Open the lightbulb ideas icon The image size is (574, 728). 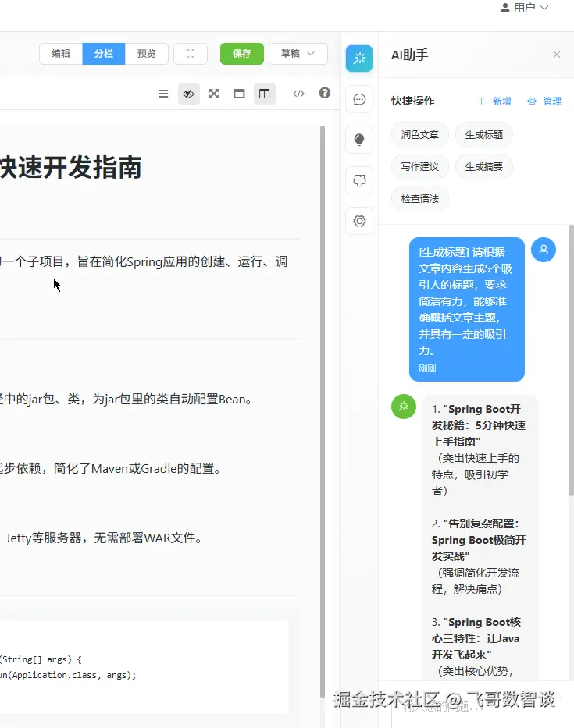tap(358, 140)
